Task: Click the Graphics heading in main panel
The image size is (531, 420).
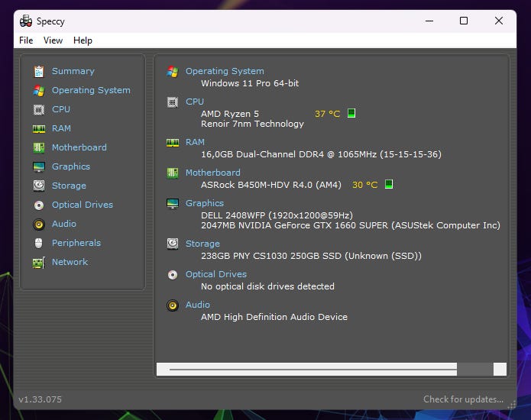Action: [205, 203]
